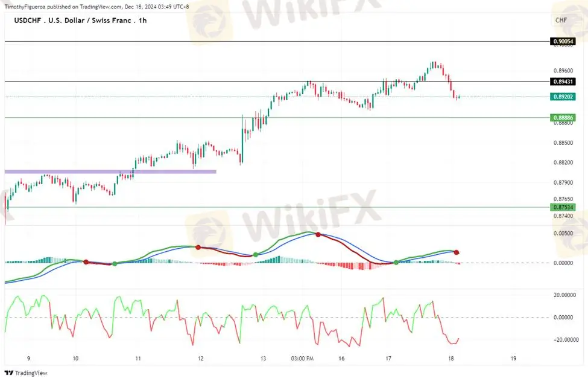Click date label 18 on time axis
The image size is (588, 381).
[x=450, y=359]
